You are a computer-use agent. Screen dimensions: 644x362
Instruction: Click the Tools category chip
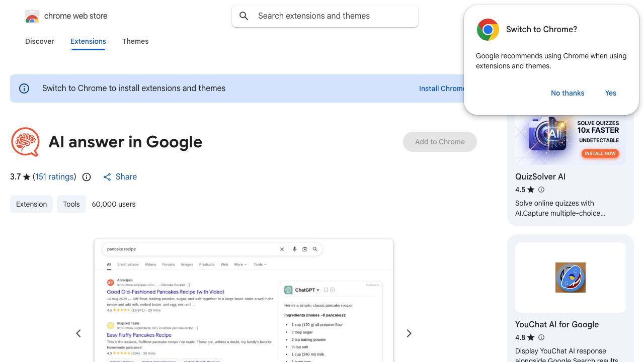tap(71, 204)
